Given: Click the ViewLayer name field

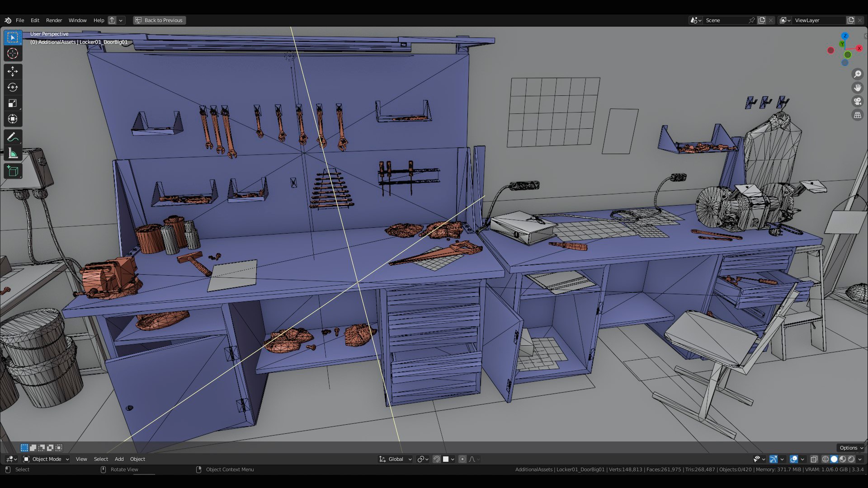Looking at the screenshot, I should pyautogui.click(x=818, y=20).
